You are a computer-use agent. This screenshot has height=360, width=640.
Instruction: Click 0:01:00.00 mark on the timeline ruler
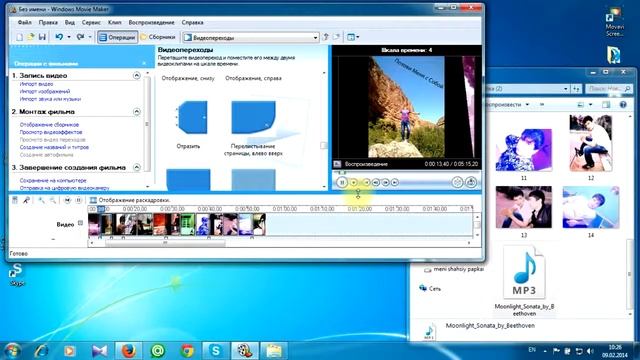tap(284, 209)
